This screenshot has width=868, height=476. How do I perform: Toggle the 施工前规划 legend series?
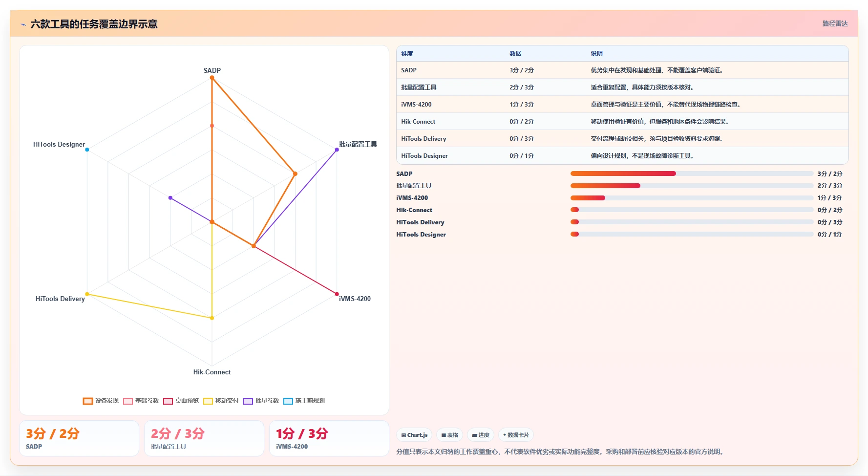(304, 401)
